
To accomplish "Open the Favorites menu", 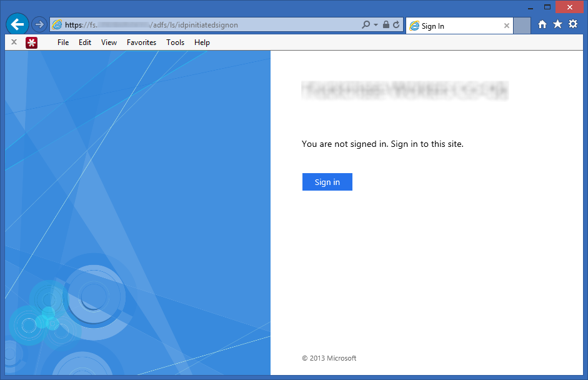I will coord(141,42).
